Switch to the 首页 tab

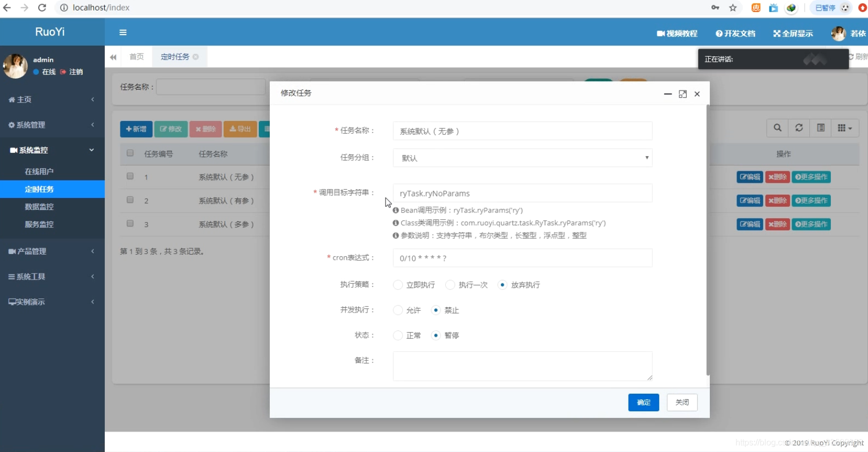tap(137, 57)
